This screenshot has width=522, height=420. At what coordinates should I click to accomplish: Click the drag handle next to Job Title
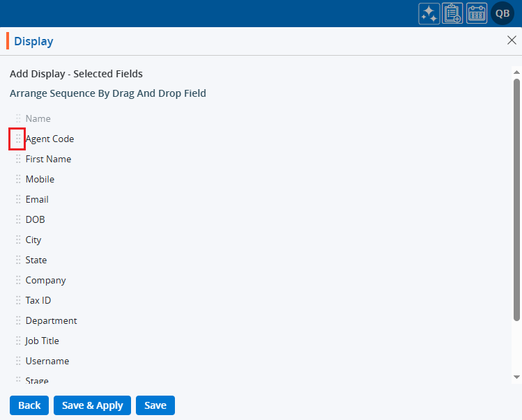click(x=18, y=341)
